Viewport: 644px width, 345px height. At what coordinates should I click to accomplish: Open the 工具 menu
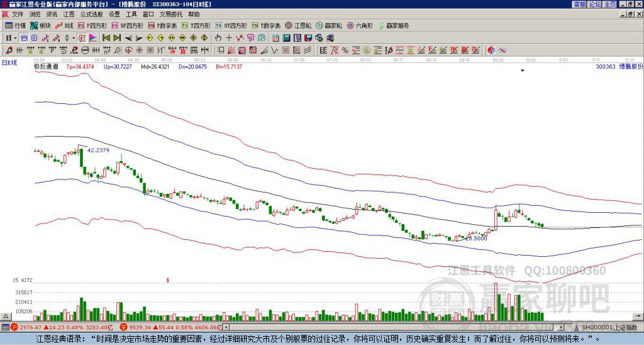(131, 14)
